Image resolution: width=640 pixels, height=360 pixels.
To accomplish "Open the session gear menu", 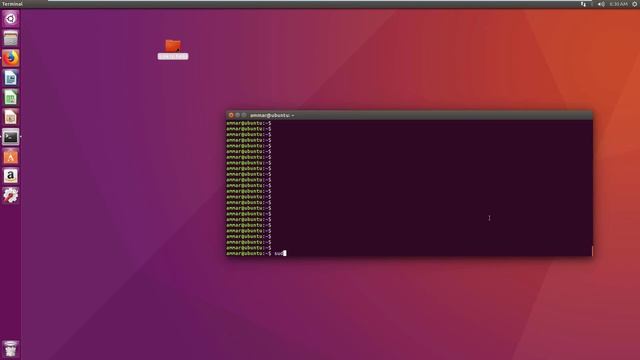I will point(635,4).
